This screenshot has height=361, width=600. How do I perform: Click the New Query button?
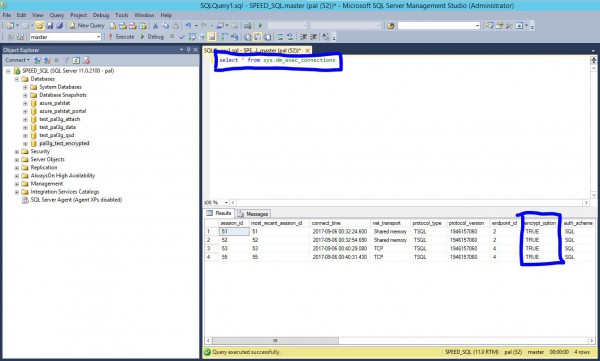(87, 26)
